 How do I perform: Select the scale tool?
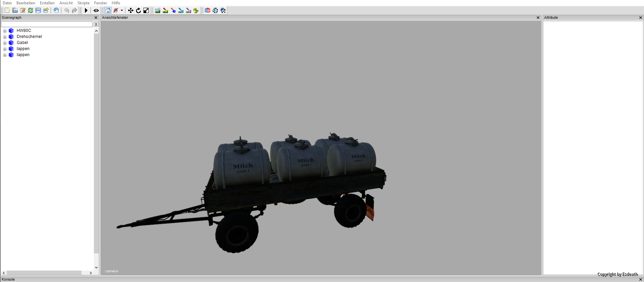click(146, 10)
